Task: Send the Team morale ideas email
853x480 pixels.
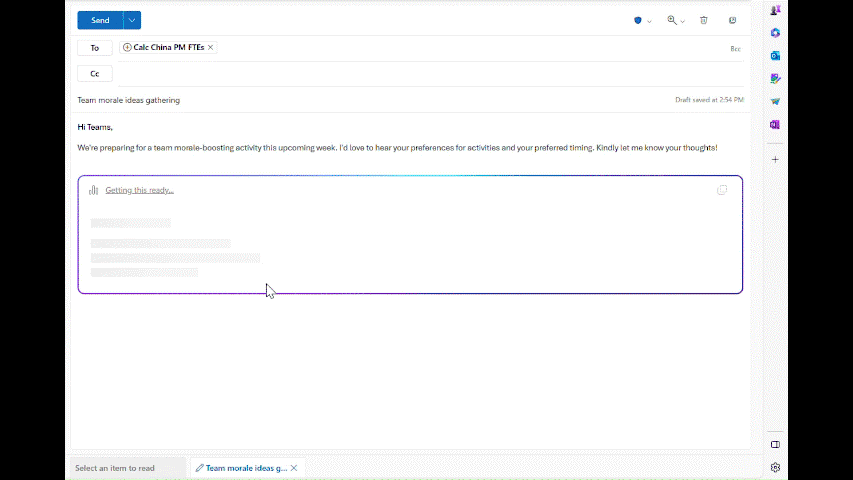Action: pos(100,20)
